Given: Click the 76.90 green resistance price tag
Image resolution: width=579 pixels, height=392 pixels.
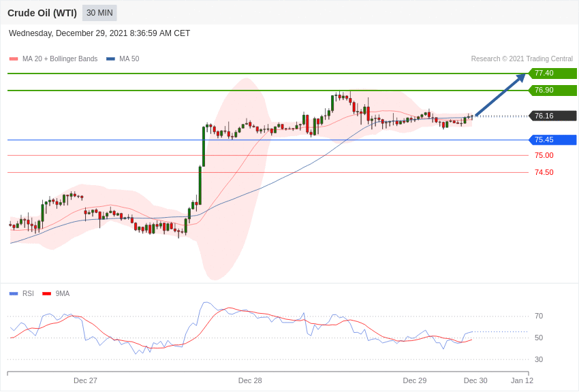Looking at the screenshot, I should point(552,90).
